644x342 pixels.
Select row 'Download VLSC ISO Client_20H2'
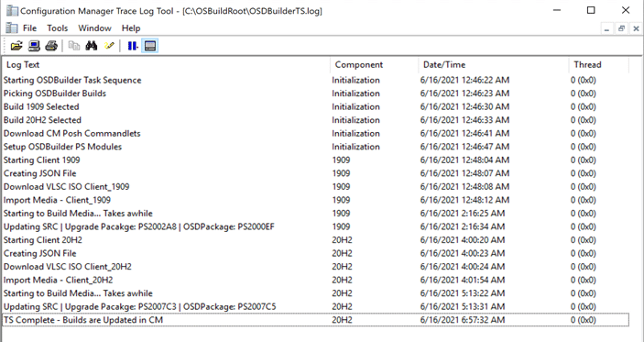pyautogui.click(x=315, y=267)
